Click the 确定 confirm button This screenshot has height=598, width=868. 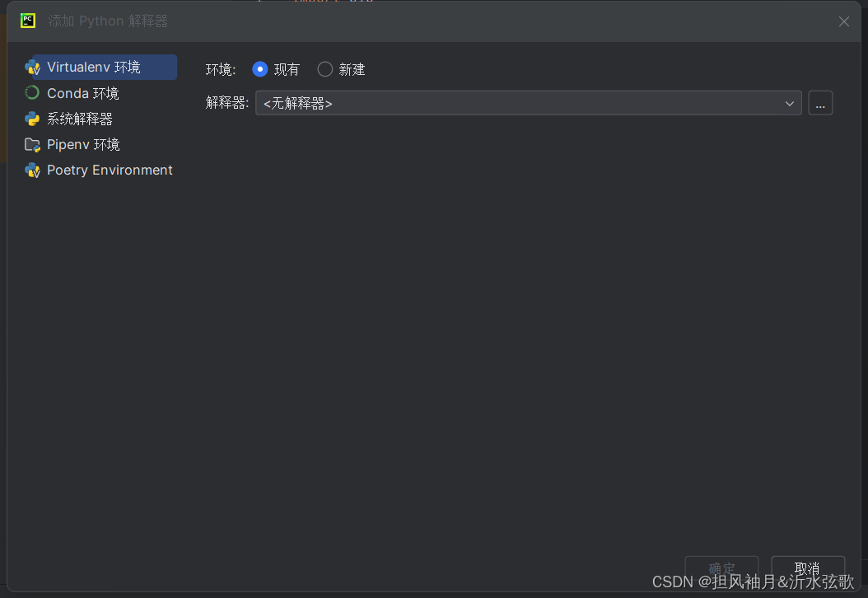coord(721,568)
